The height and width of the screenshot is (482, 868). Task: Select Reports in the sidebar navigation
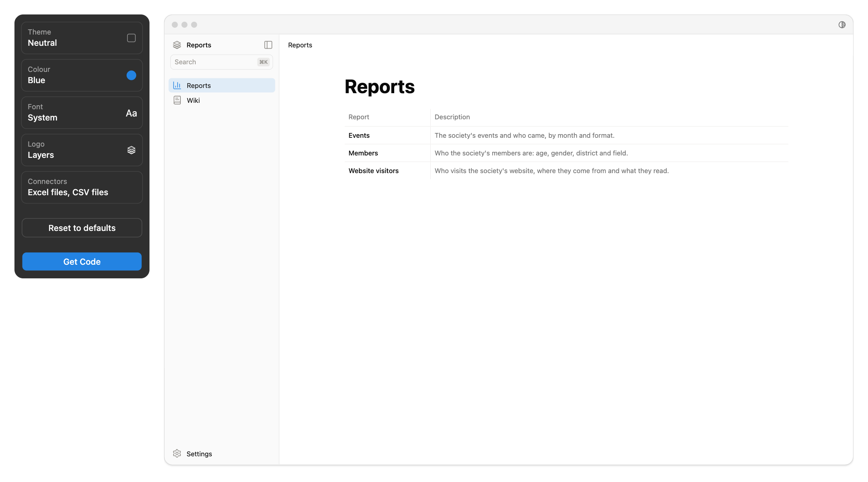pyautogui.click(x=222, y=85)
